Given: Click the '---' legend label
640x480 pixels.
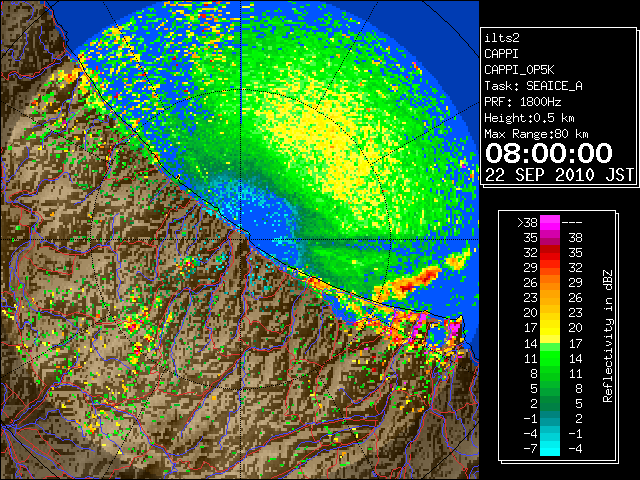Looking at the screenshot, I should pos(572,222).
